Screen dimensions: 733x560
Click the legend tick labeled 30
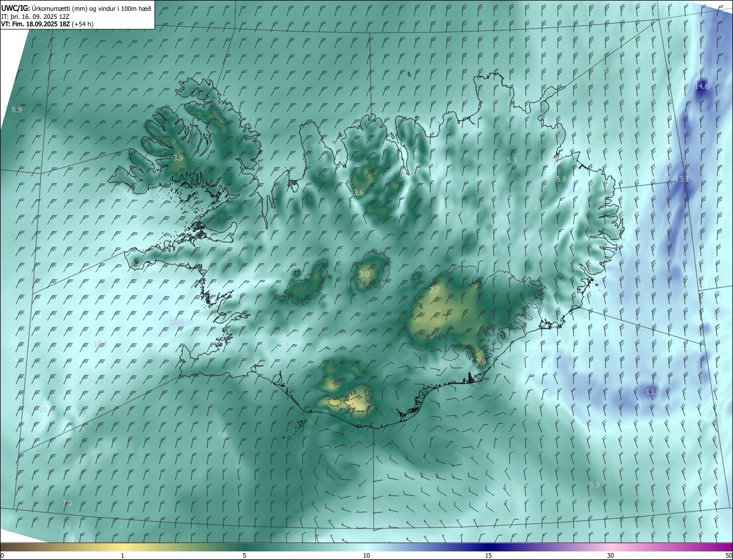[610, 555]
